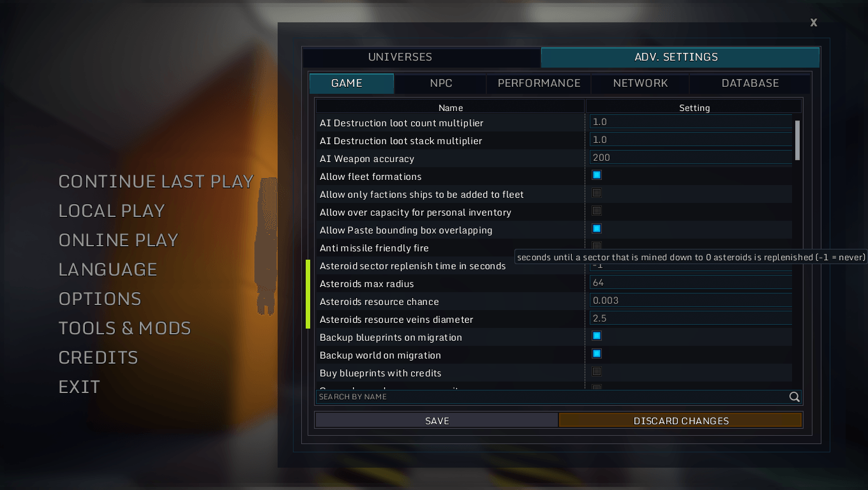Click DISCARD CHANGES button

[680, 421]
